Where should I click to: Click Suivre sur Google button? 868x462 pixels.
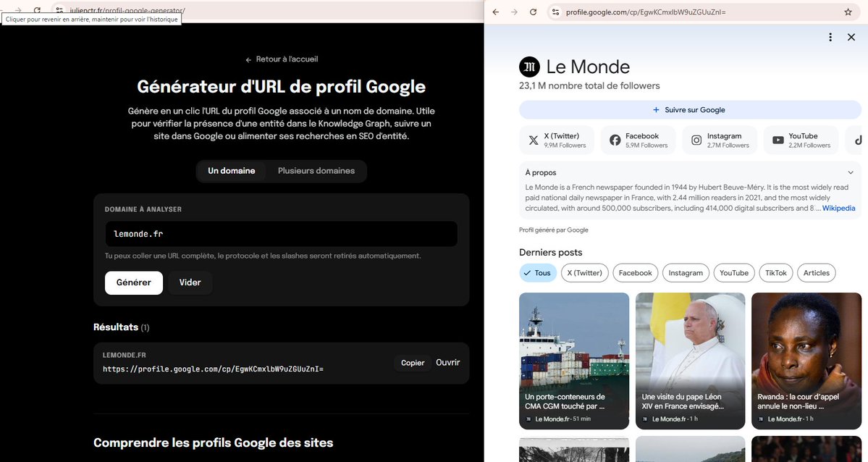tap(690, 109)
